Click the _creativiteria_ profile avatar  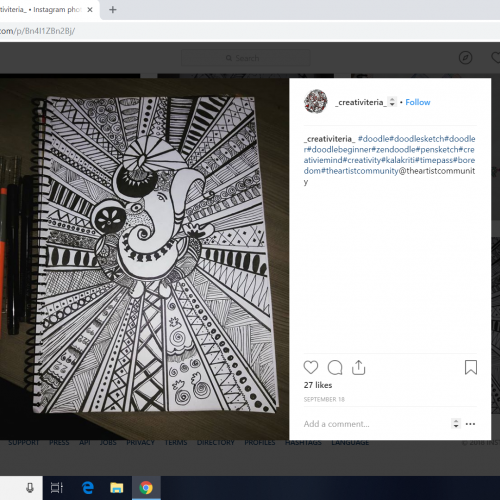[x=316, y=101]
